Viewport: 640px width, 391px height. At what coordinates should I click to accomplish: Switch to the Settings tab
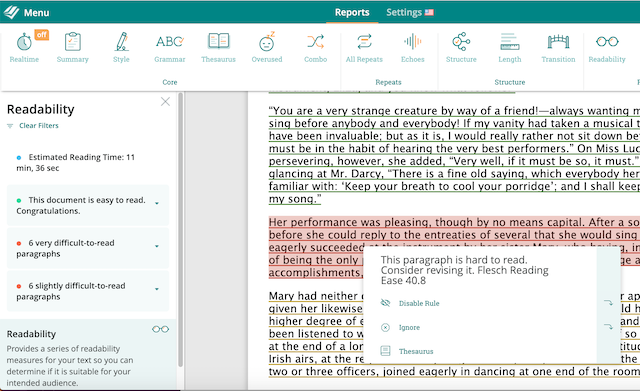[404, 12]
